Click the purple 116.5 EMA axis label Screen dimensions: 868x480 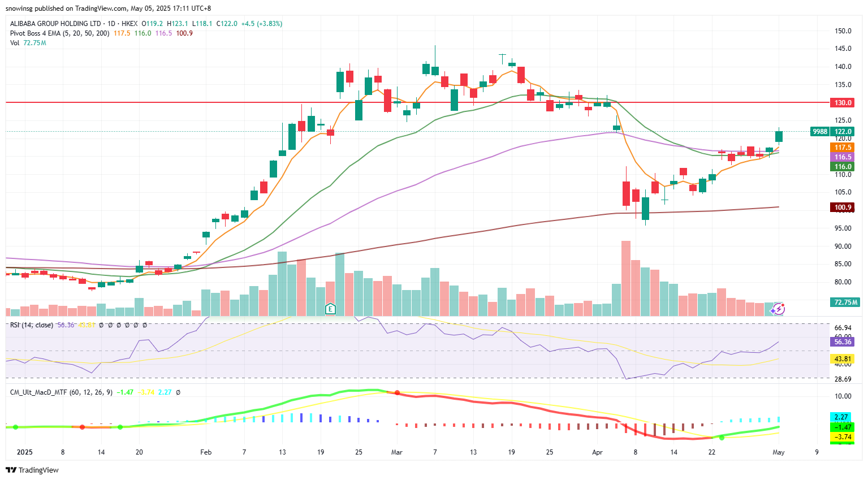click(x=843, y=157)
